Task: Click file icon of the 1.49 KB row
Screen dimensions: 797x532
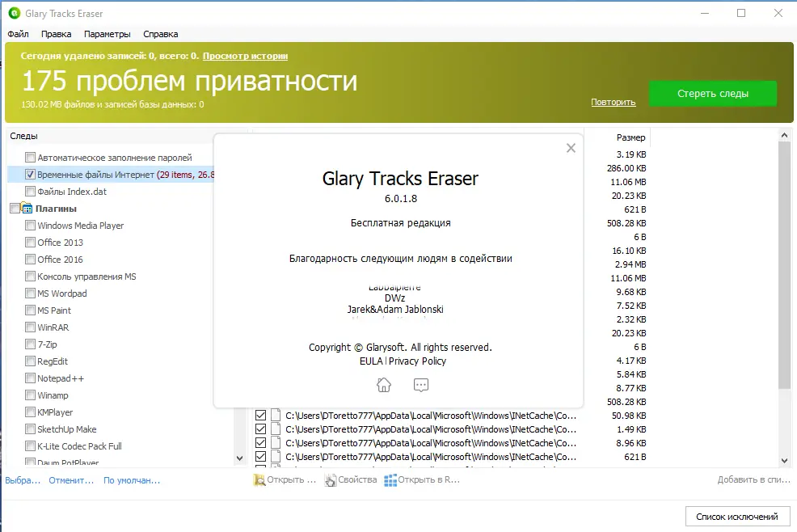Action: [x=276, y=429]
